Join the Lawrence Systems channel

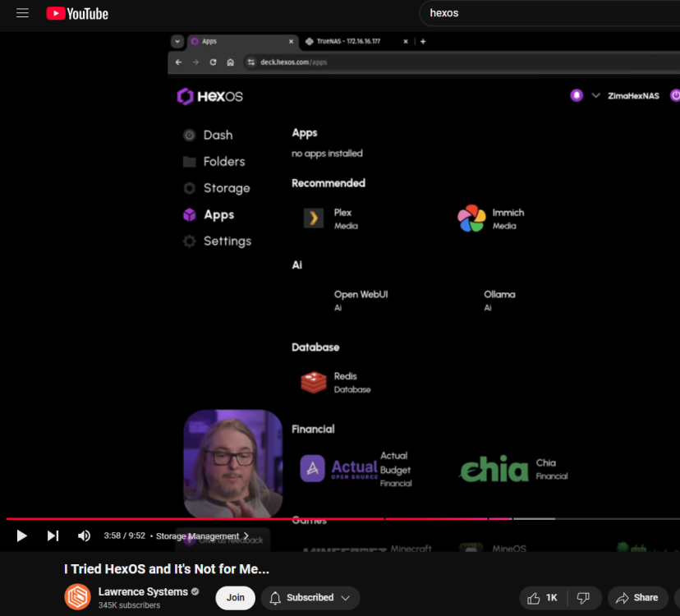[235, 598]
